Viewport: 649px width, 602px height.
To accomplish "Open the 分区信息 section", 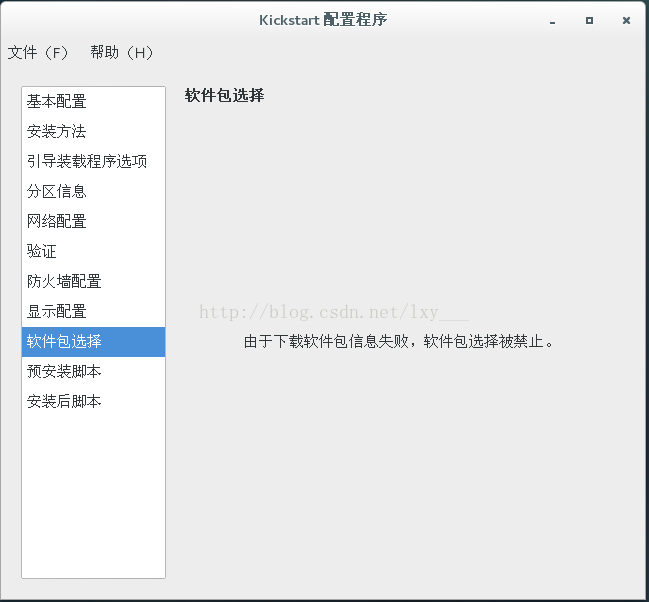I will coord(94,192).
